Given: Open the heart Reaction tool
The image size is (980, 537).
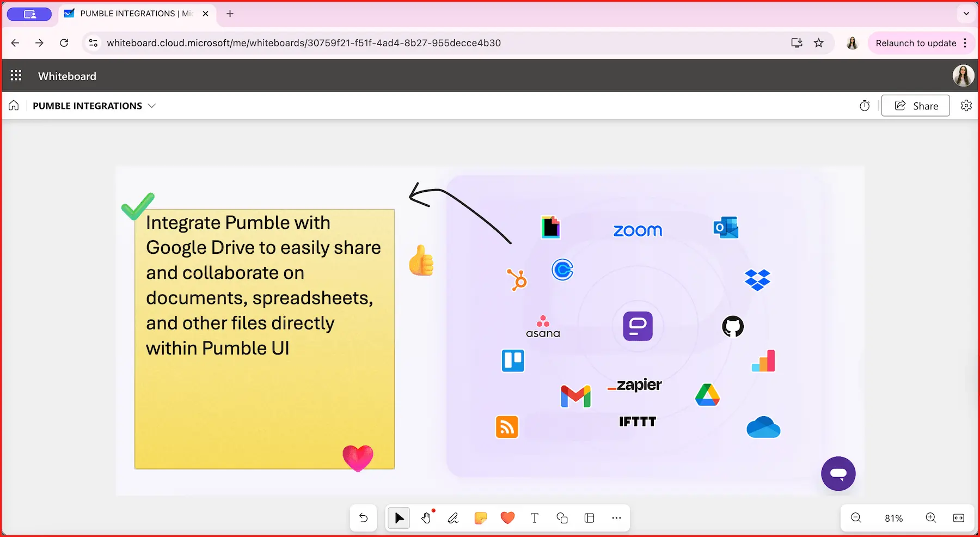Looking at the screenshot, I should 507,518.
